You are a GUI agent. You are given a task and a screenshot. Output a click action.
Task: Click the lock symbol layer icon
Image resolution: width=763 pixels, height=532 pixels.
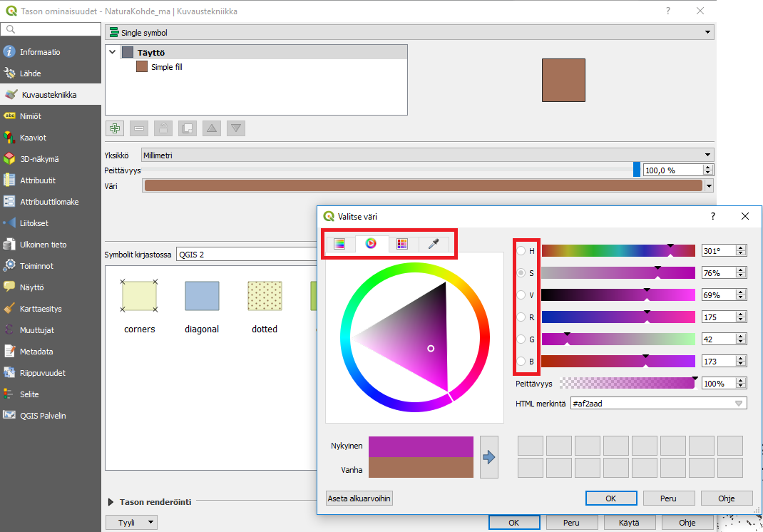tap(163, 128)
